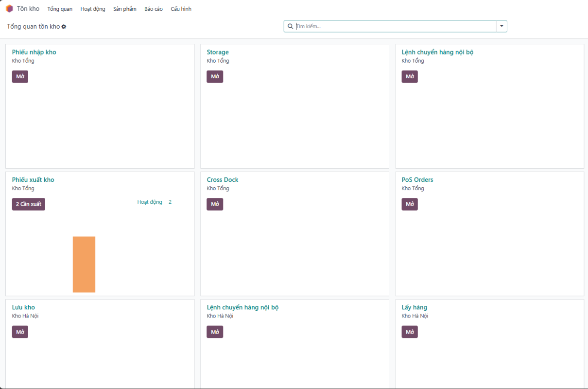The height and width of the screenshot is (389, 588).
Task: Open the Cross Dock card title link
Action: (223, 180)
